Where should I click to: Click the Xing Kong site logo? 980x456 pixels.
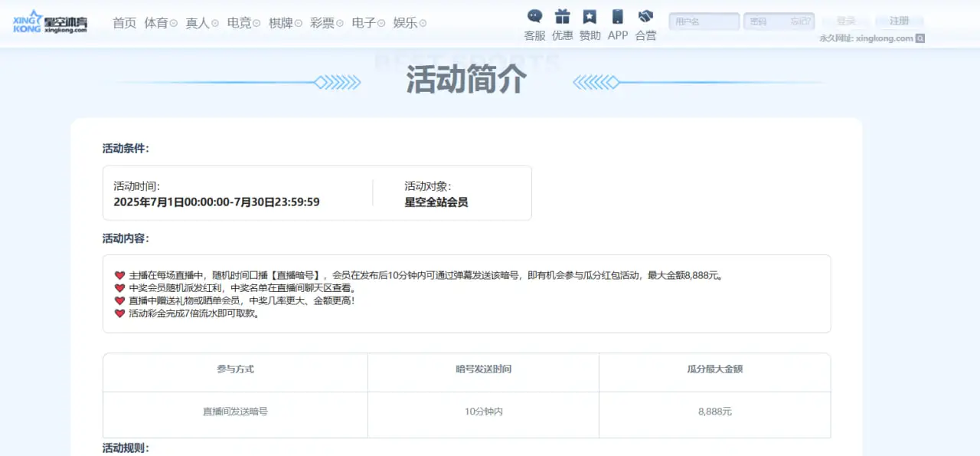pos(51,21)
